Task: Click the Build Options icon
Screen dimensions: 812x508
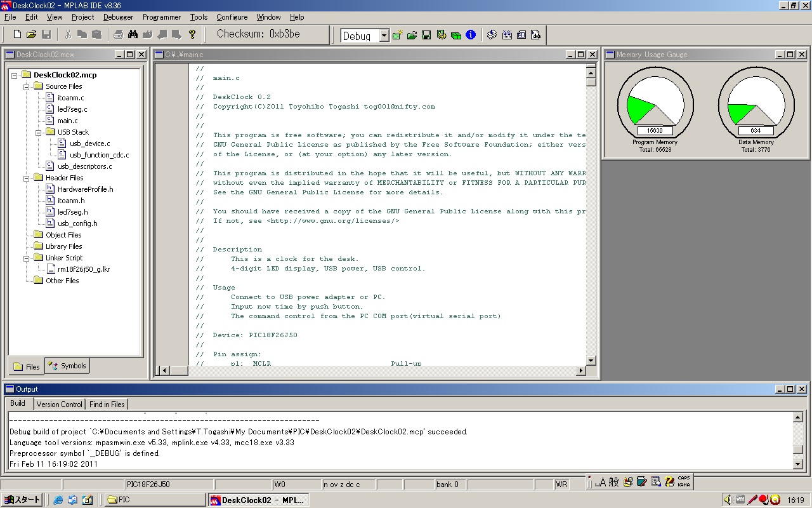Action: (x=441, y=35)
